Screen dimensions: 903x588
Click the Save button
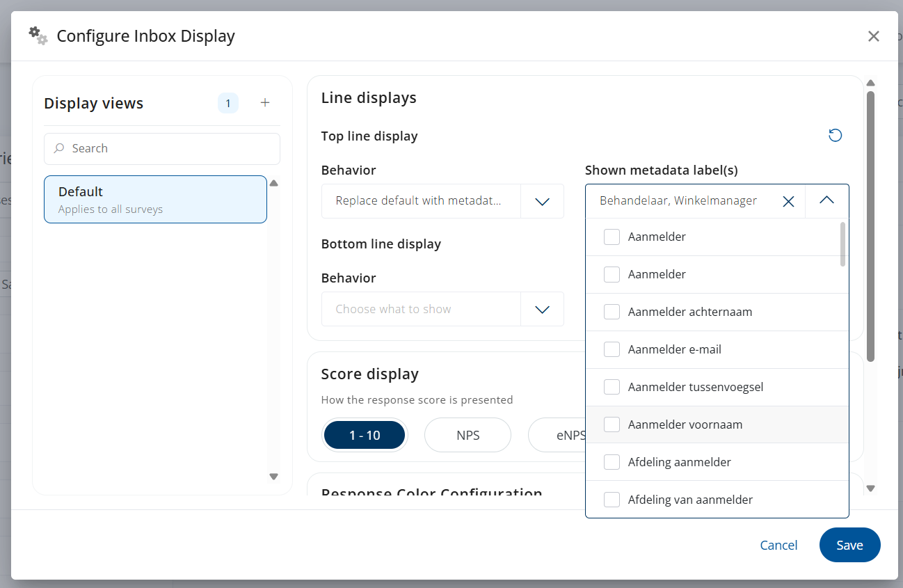849,545
